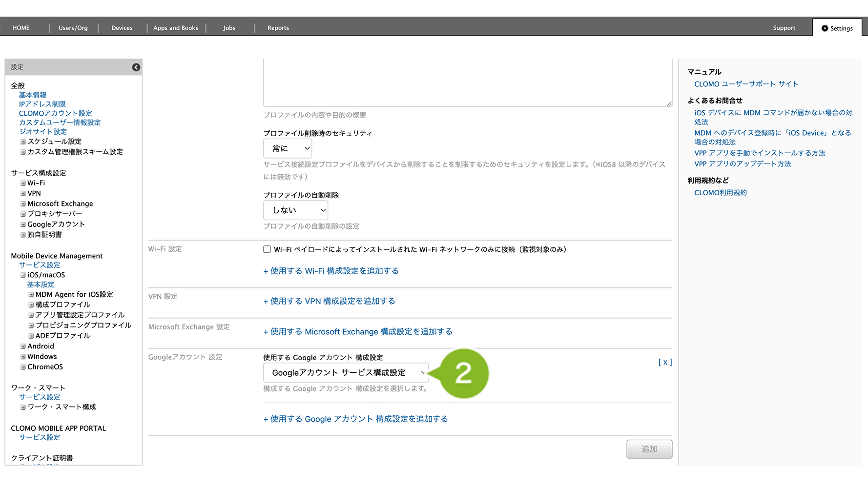The height and width of the screenshot is (488, 868).
Task: Expand the VPN tree node plus icon
Action: point(23,194)
